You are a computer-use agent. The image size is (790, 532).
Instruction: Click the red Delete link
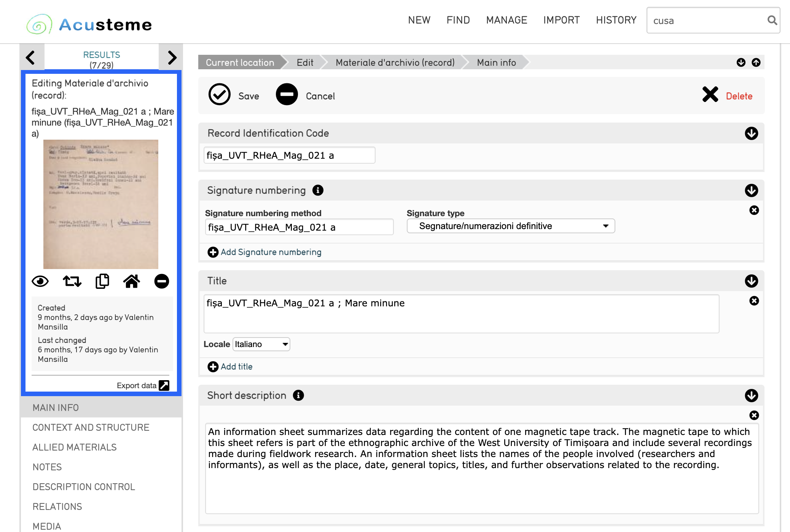coord(739,96)
